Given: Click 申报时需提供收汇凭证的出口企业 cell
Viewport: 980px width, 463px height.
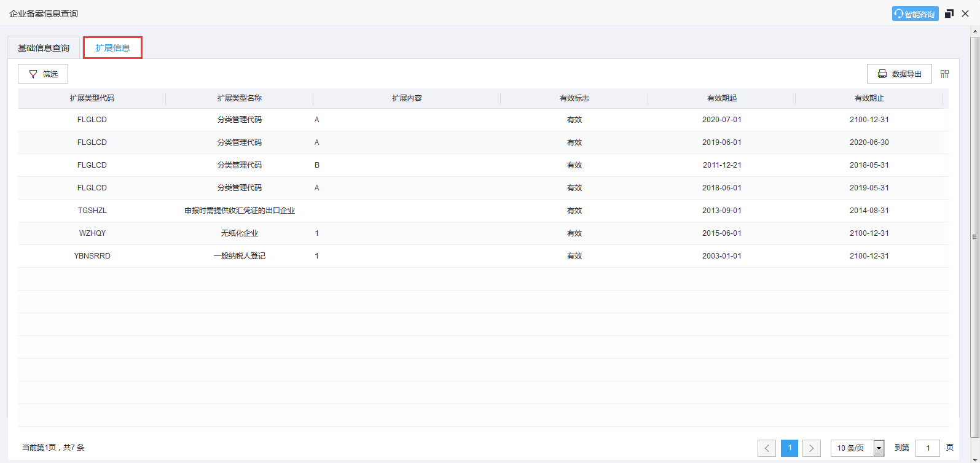Looking at the screenshot, I should click(240, 211).
